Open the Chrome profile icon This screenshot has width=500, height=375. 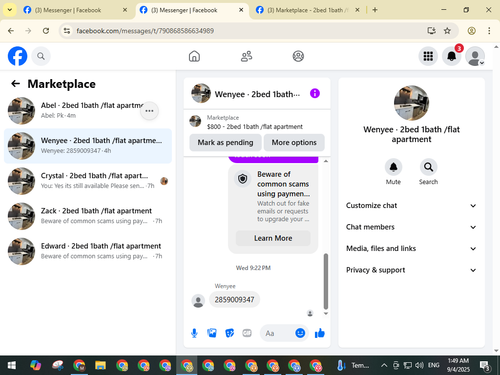471,31
